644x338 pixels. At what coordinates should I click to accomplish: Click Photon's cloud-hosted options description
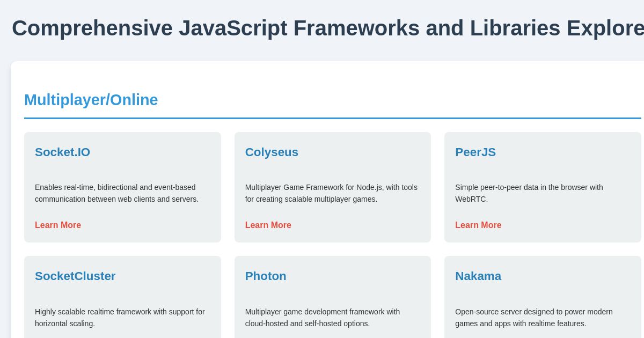coord(323,318)
